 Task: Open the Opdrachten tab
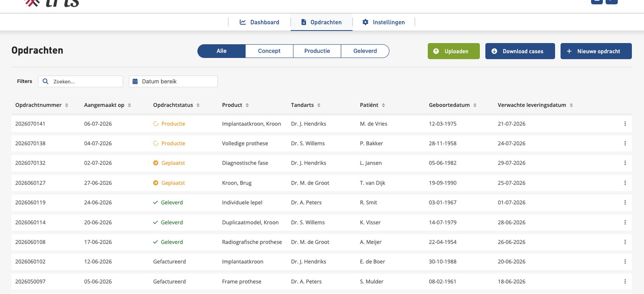coord(322,22)
